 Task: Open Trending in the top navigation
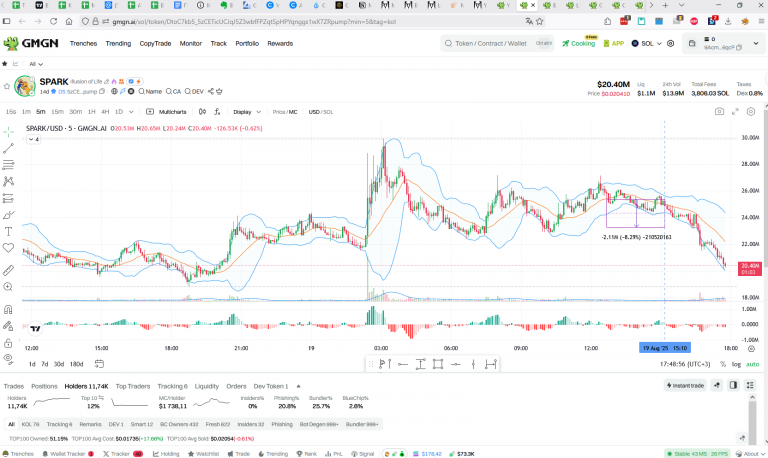119,44
